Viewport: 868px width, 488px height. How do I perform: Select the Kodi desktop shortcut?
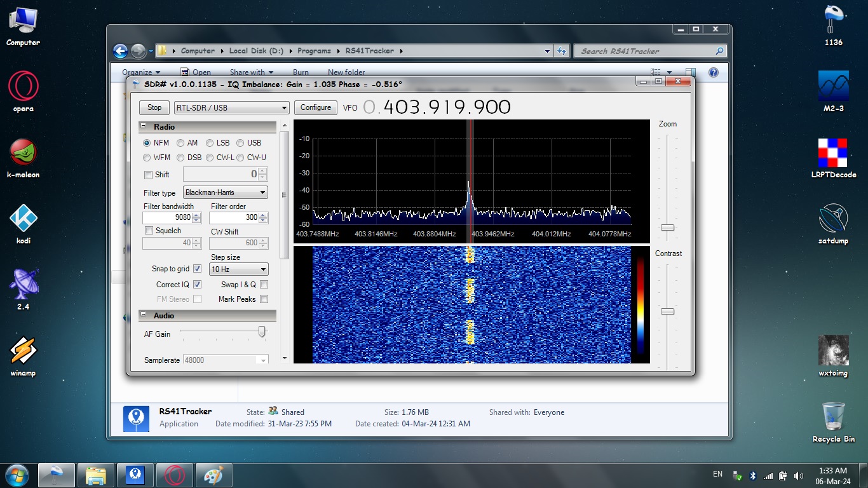tap(23, 224)
